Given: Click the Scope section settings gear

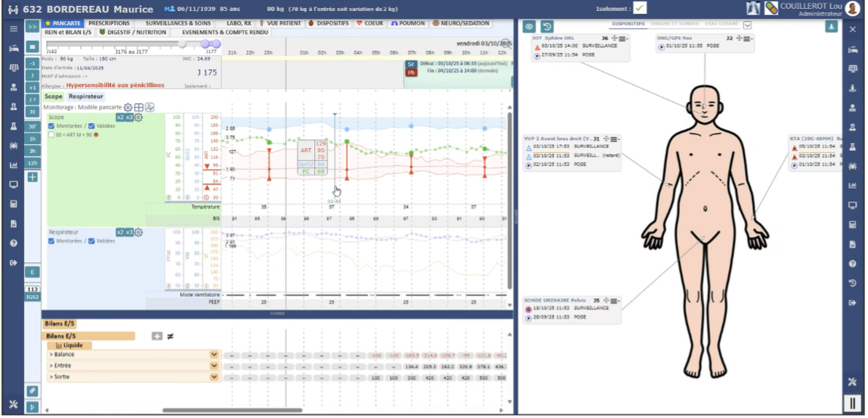Looking at the screenshot, I should pyautogui.click(x=138, y=117).
